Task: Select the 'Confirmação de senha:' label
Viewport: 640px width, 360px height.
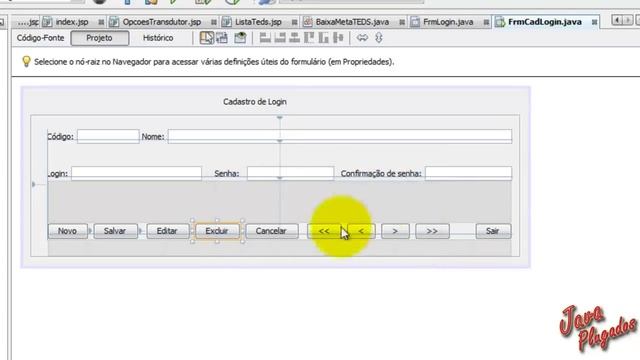Action: (x=381, y=173)
